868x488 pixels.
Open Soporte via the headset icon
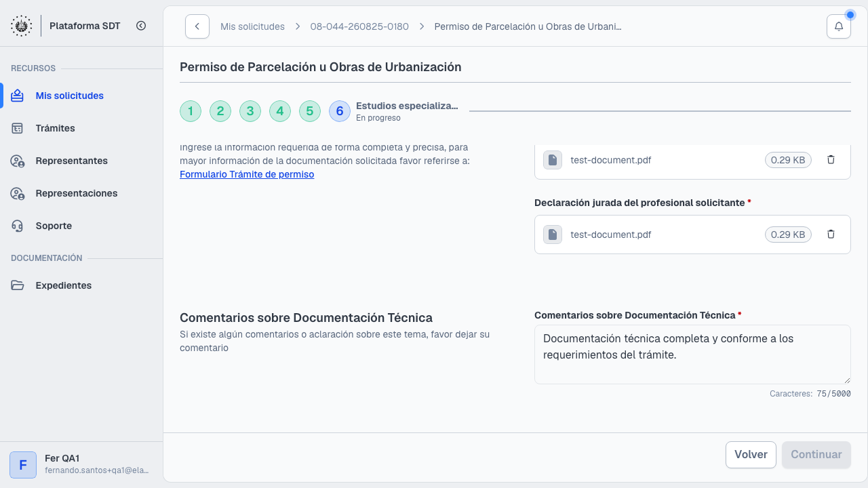click(x=18, y=226)
